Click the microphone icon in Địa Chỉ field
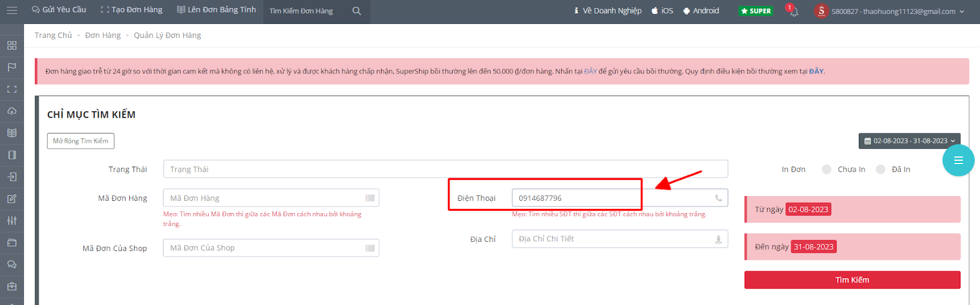 tap(718, 239)
